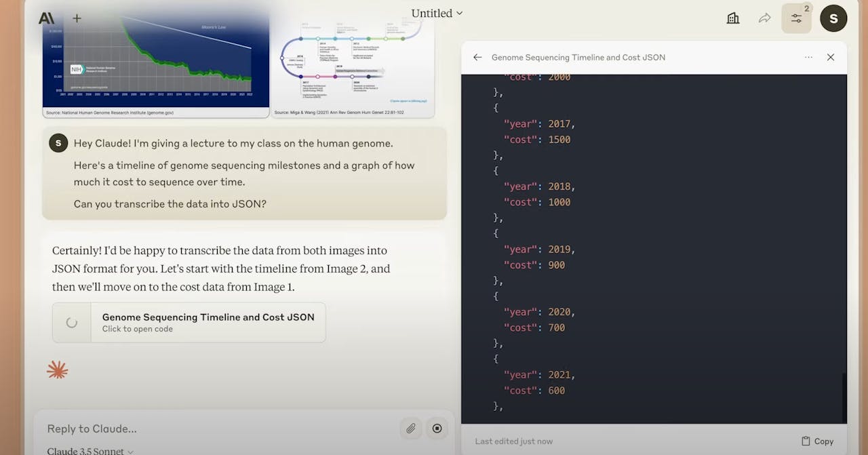Open Genome Sequencing Timeline and Cost JSON card
Image resolution: width=868 pixels, height=455 pixels.
(189, 323)
